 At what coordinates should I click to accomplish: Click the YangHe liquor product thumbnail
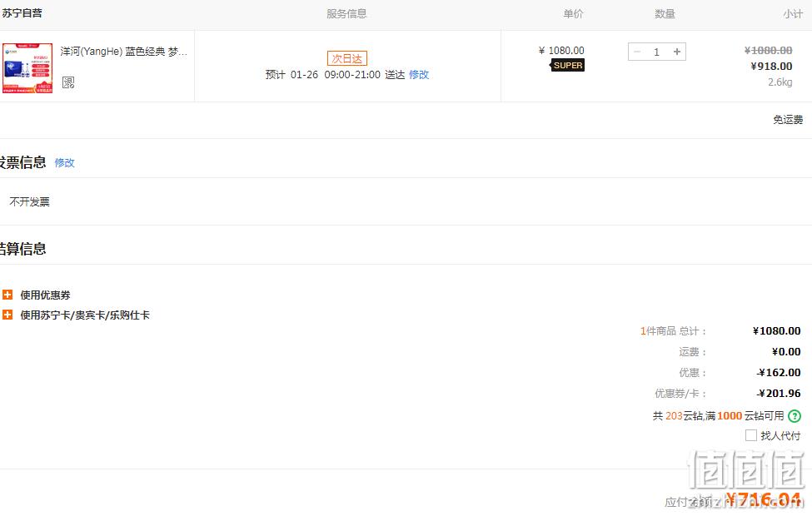click(x=27, y=67)
